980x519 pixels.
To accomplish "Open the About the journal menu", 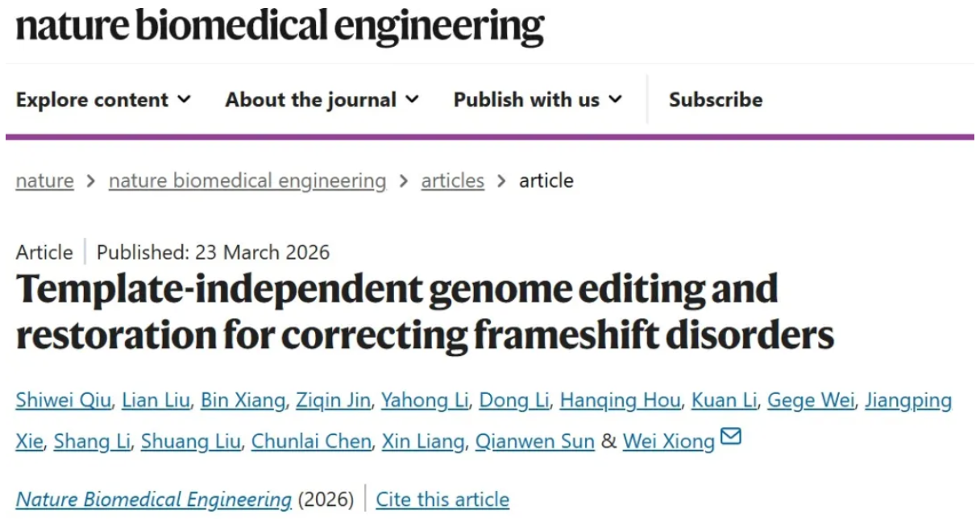I will pos(322,100).
